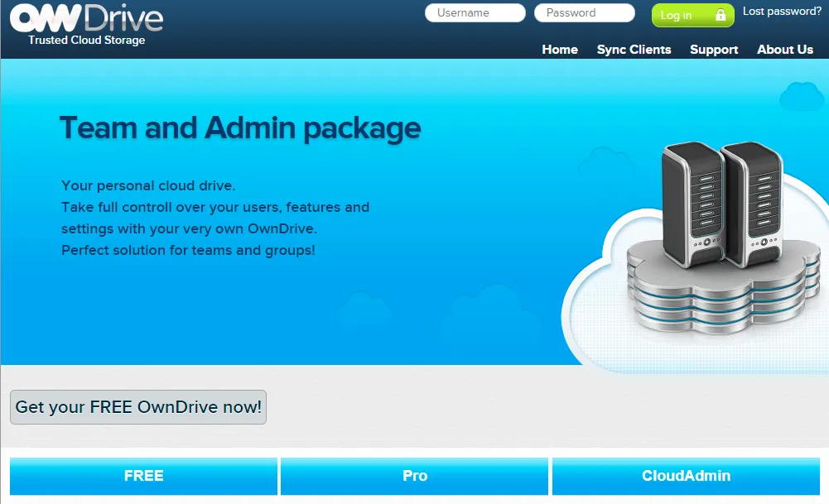This screenshot has height=504, width=829.
Task: Focus the Password input field
Action: [585, 12]
